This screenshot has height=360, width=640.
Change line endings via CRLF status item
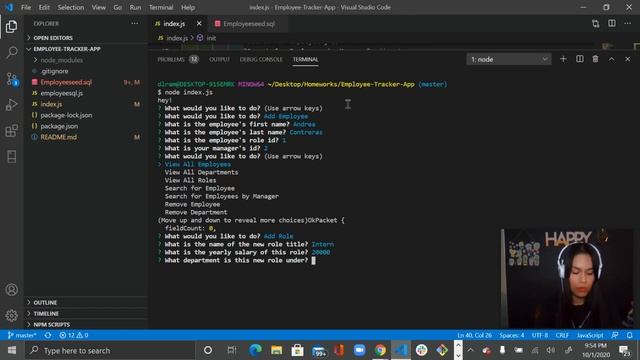(562, 335)
